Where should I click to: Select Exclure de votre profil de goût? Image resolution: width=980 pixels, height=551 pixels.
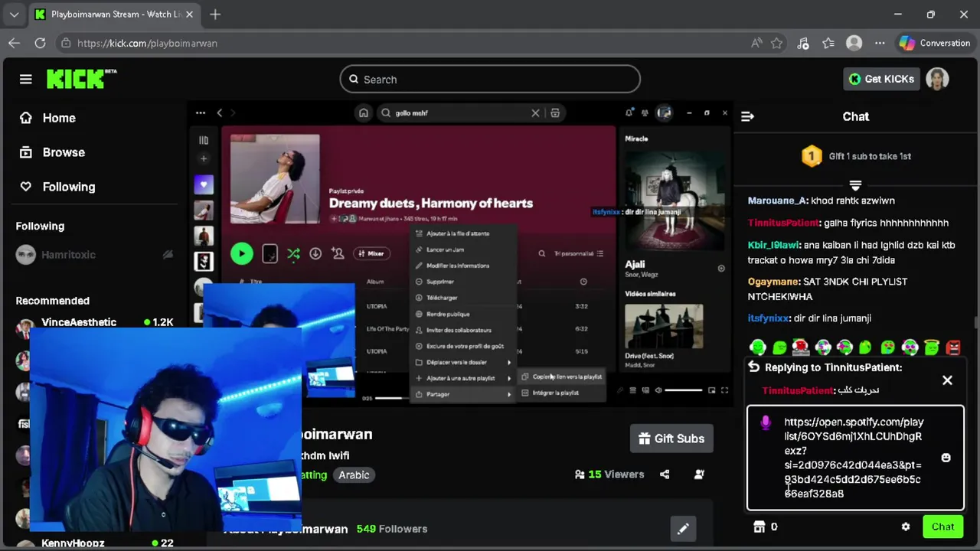[462, 346]
